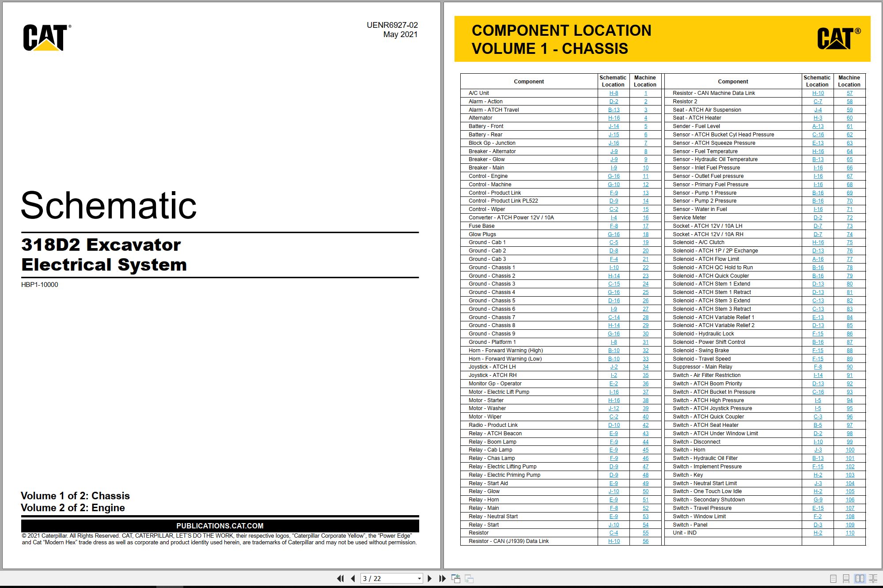Image resolution: width=883 pixels, height=588 pixels.
Task: Go to the previous page
Action: pyautogui.click(x=352, y=578)
